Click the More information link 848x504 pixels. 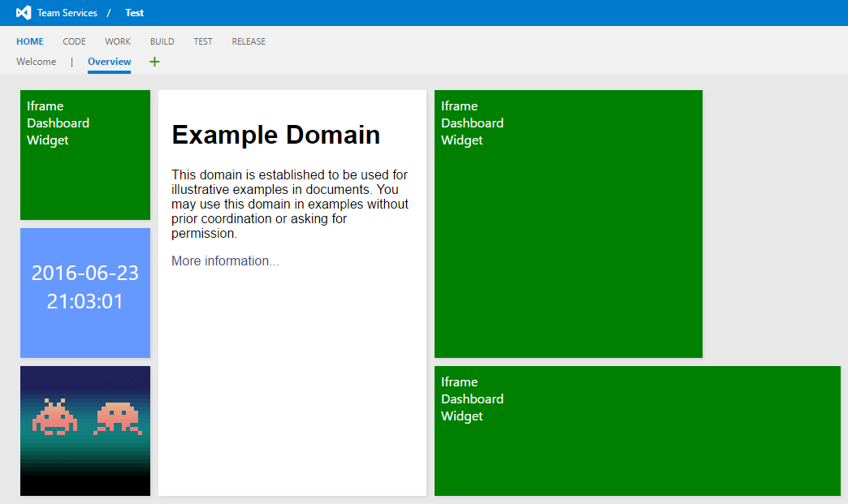point(225,261)
